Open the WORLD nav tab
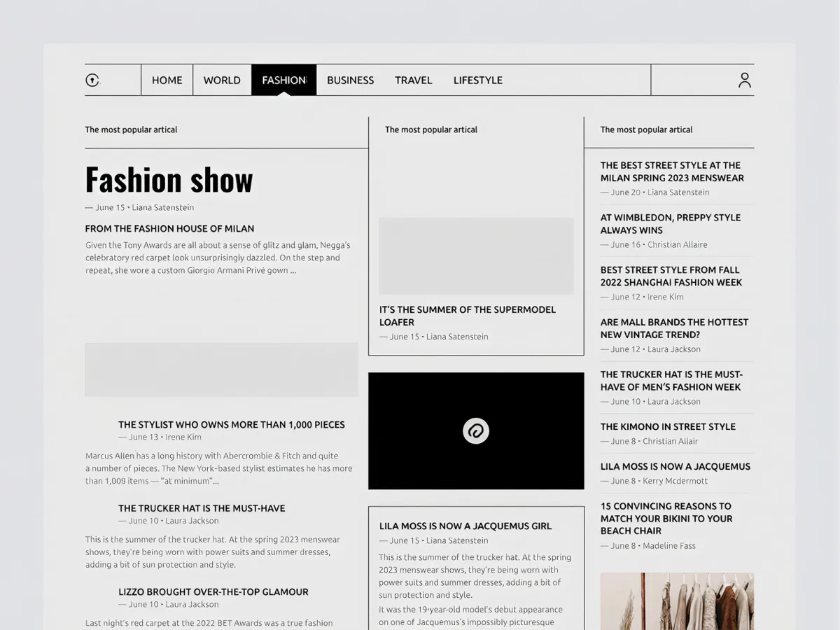Screen dimensions: 840x630 (222, 80)
